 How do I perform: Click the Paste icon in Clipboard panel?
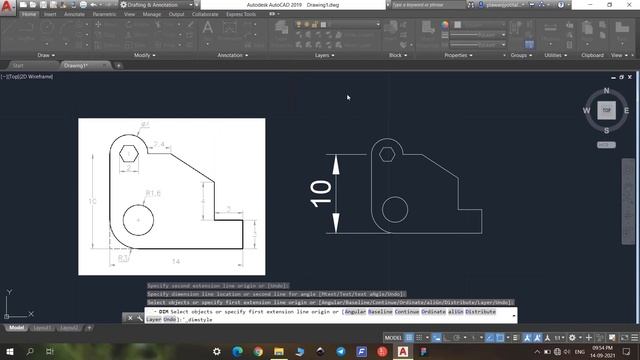click(x=587, y=28)
